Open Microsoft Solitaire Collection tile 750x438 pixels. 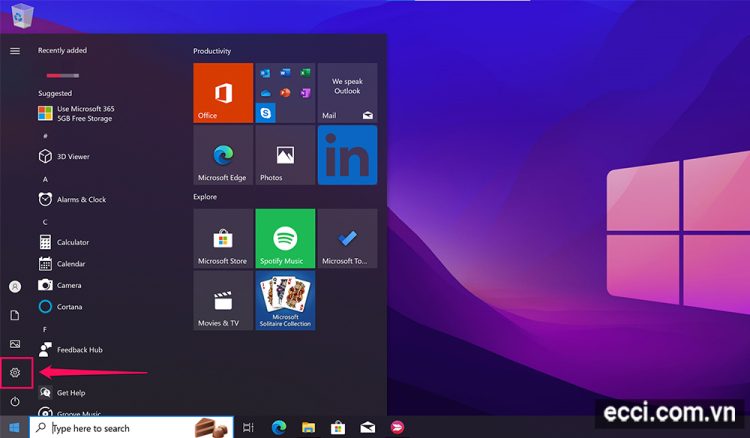[x=285, y=300]
